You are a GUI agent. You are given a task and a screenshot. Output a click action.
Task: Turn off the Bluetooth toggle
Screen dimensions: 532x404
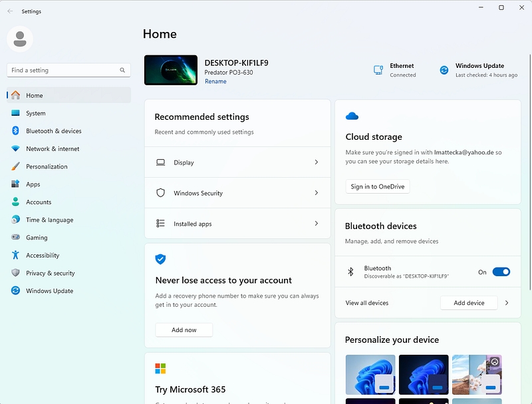[x=501, y=272]
